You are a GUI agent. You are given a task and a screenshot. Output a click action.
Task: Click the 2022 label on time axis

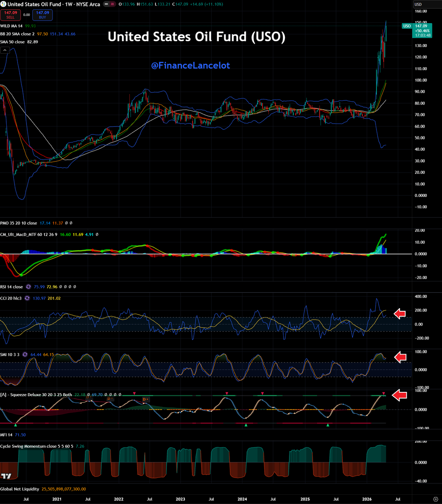tap(118, 499)
